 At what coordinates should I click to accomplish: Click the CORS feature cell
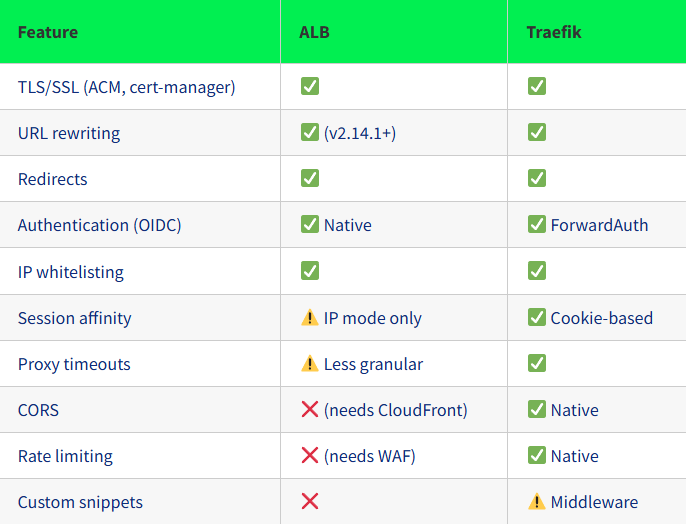pos(38,410)
